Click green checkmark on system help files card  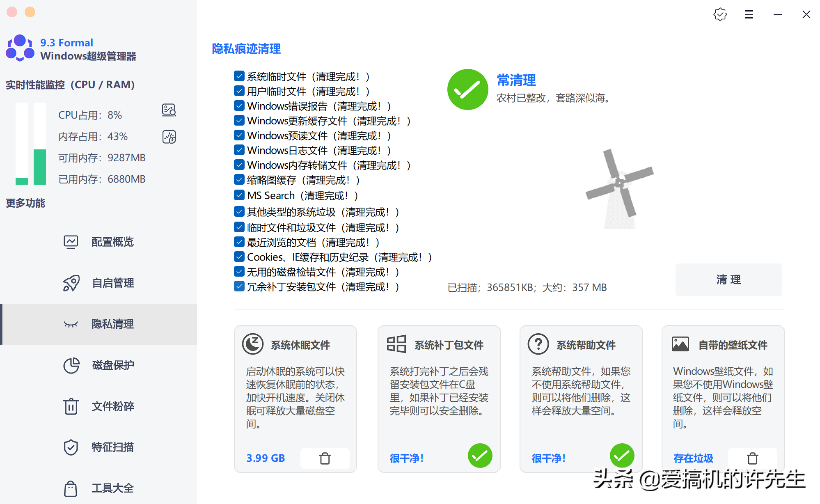pos(622,456)
